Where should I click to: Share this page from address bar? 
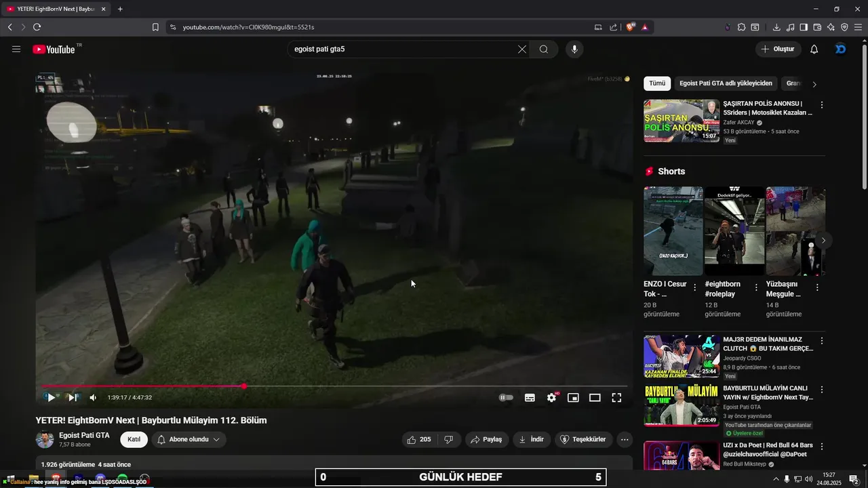click(613, 27)
